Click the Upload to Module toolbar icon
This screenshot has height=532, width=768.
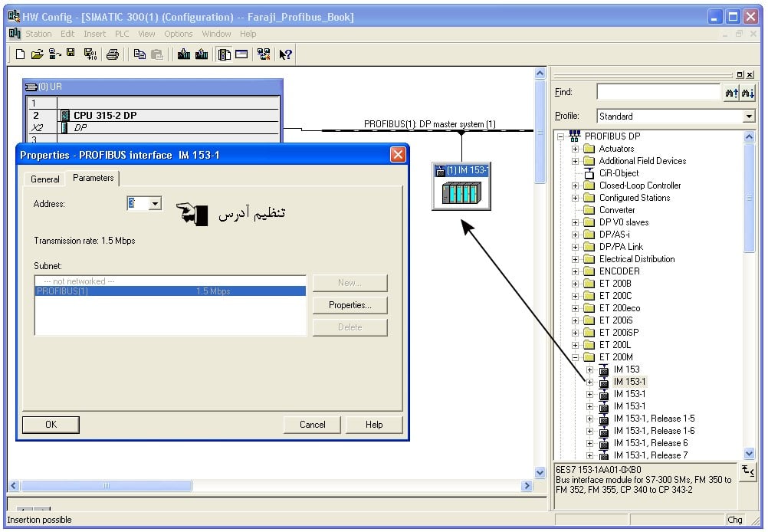[x=202, y=54]
